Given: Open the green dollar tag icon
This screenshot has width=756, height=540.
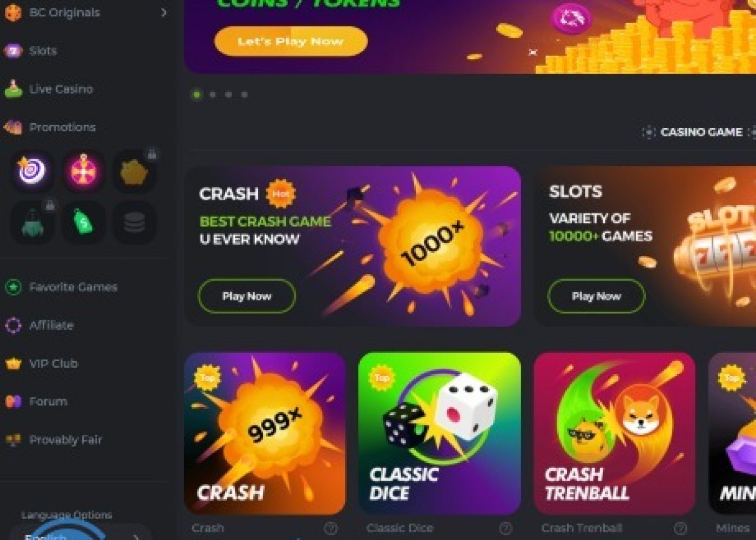Looking at the screenshot, I should tap(83, 222).
